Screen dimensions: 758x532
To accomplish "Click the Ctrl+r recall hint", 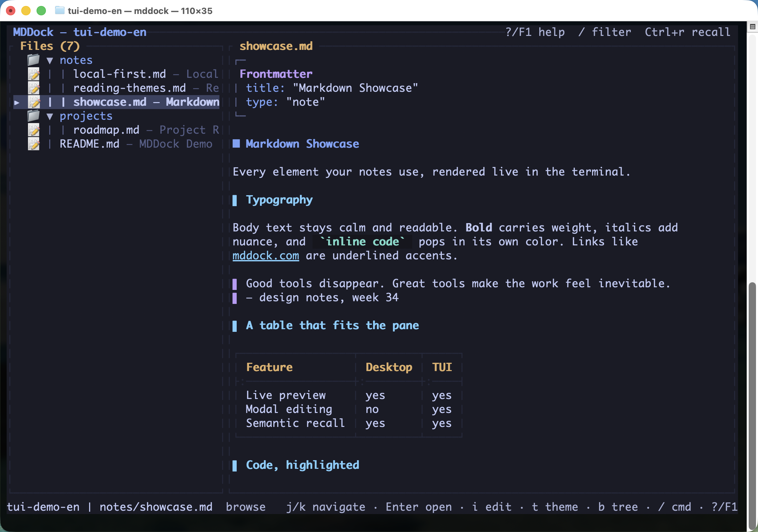I will point(688,32).
